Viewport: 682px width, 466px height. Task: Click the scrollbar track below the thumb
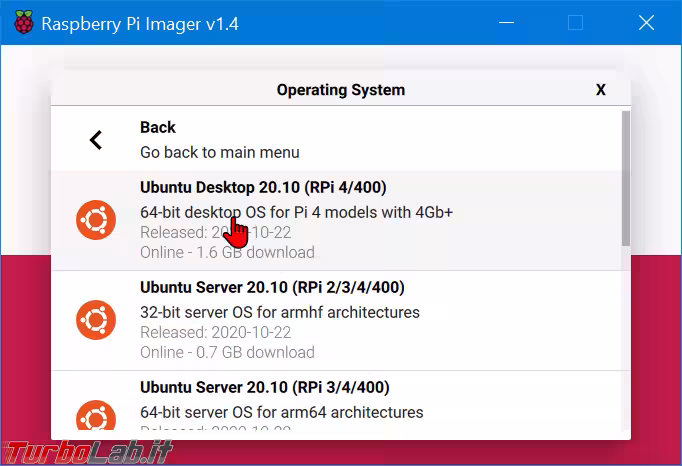click(x=626, y=340)
